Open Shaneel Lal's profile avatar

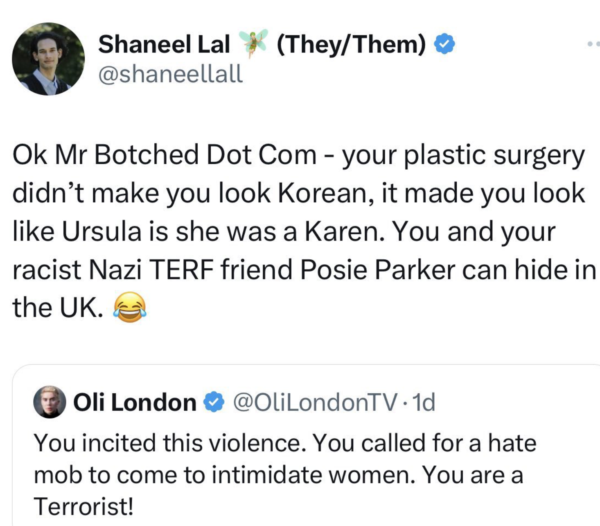(x=48, y=59)
